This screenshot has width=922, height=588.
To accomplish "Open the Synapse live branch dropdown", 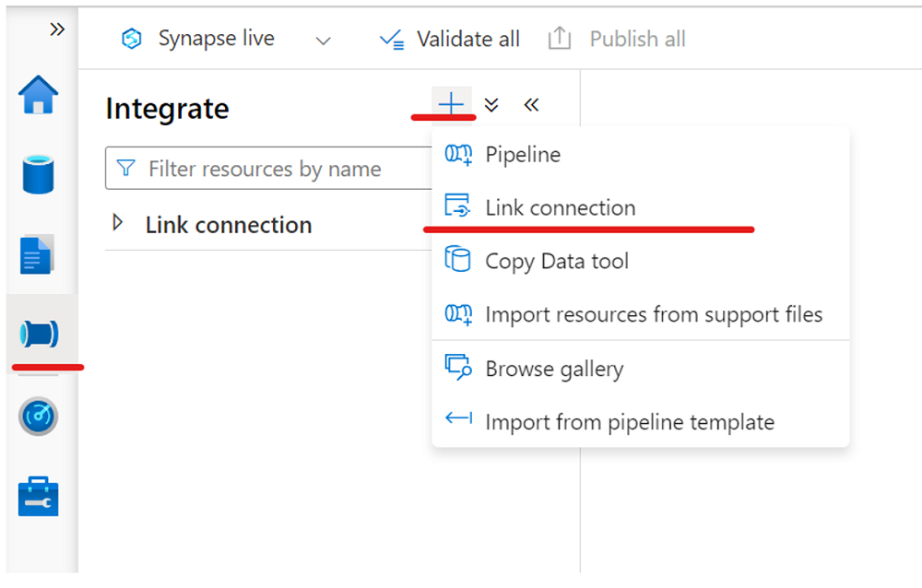I will (x=323, y=41).
